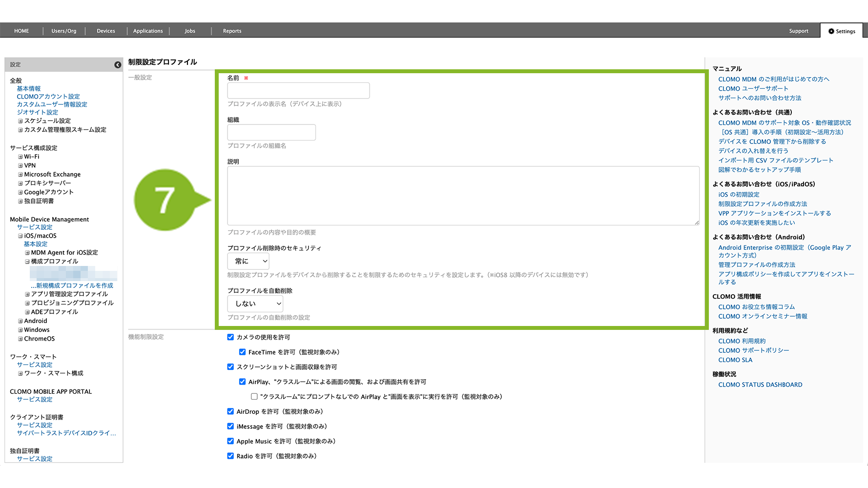Open Settings via the gear icon

click(831, 31)
